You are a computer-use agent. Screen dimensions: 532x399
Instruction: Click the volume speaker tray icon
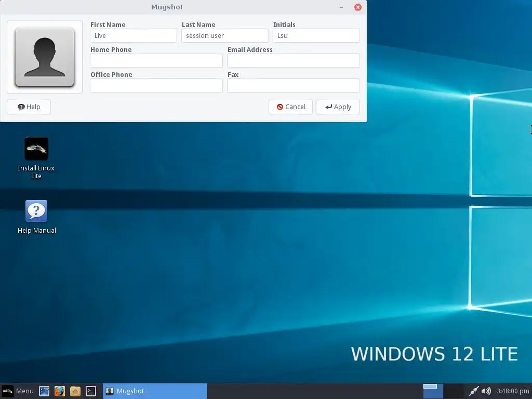pos(486,391)
